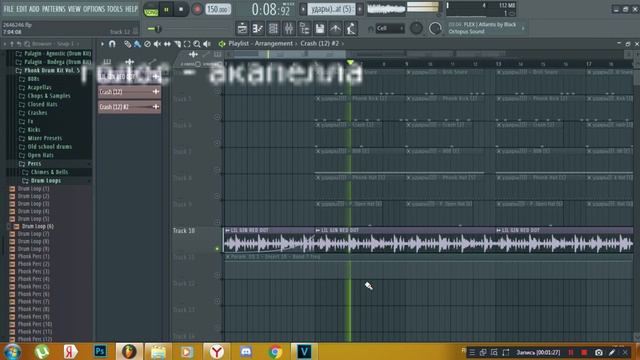Open FL Studio in the Windows taskbar
This screenshot has width=640, height=360.
[129, 351]
